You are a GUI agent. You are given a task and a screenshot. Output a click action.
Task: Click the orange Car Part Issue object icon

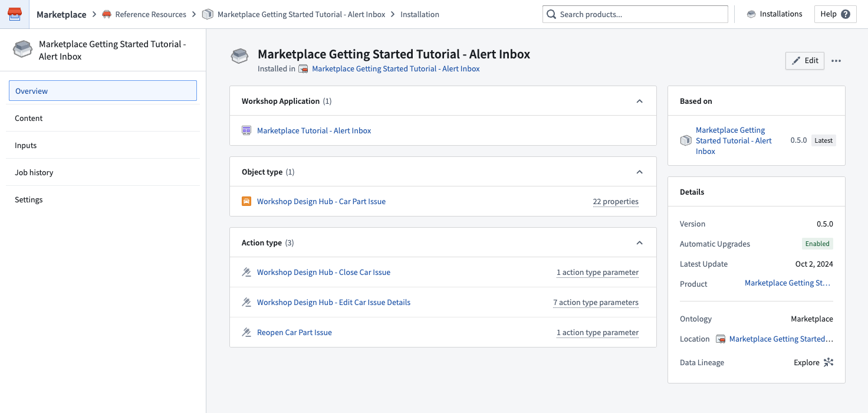tap(246, 201)
